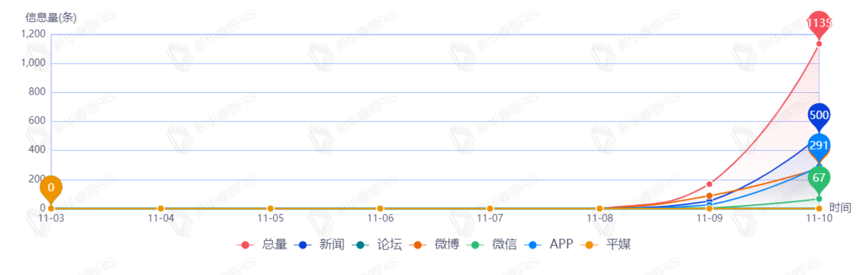Click the red 1135 total pin marker
868x275 pixels.
[819, 24]
